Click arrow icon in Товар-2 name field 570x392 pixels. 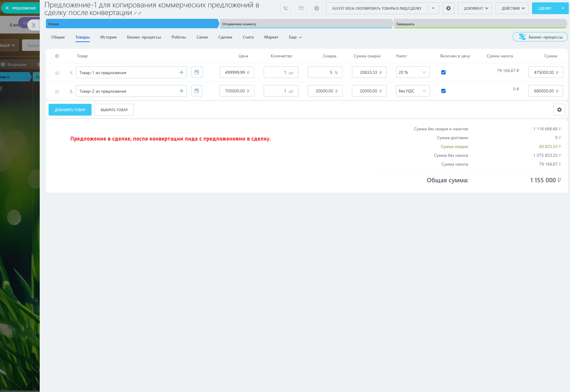(181, 91)
